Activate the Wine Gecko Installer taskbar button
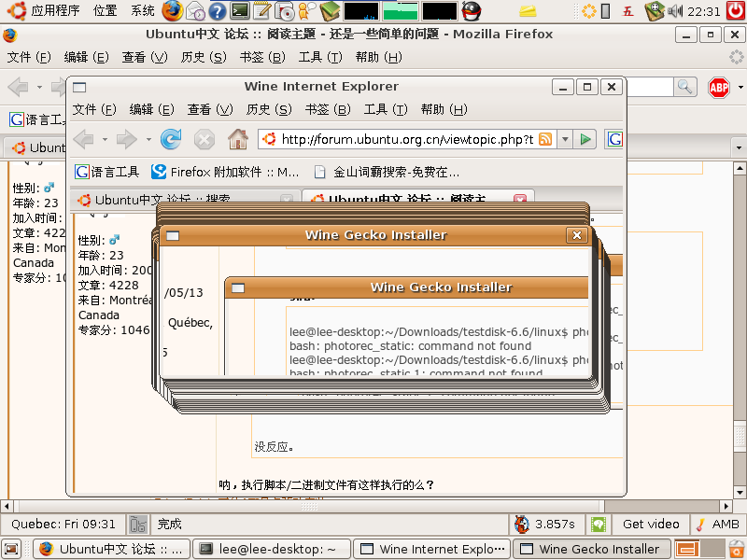Screen dimensions: 747x560 coord(592,549)
